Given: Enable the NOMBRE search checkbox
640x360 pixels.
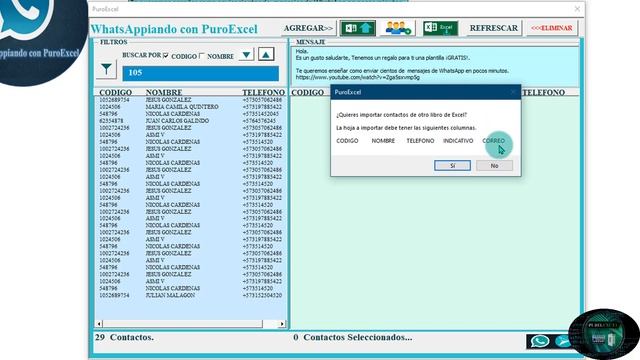Looking at the screenshot, I should pos(202,56).
